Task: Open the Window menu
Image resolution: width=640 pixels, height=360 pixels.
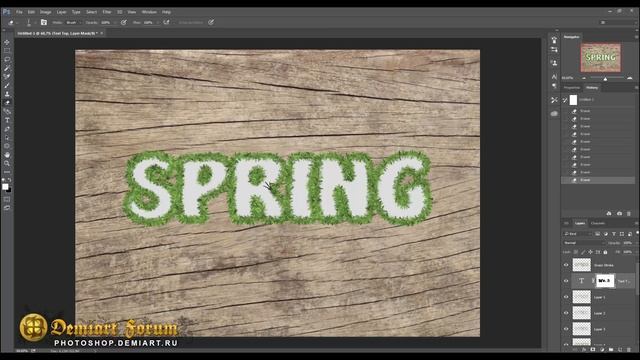Action: 149,12
